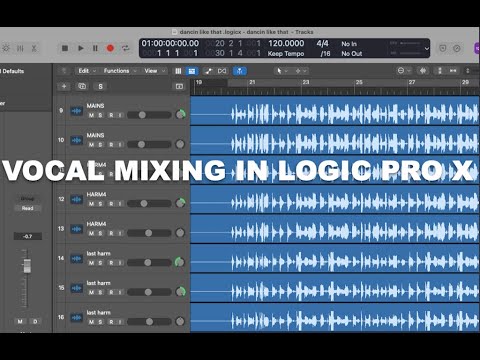Click the duplicate track button
480x360 pixels.
tap(82, 86)
